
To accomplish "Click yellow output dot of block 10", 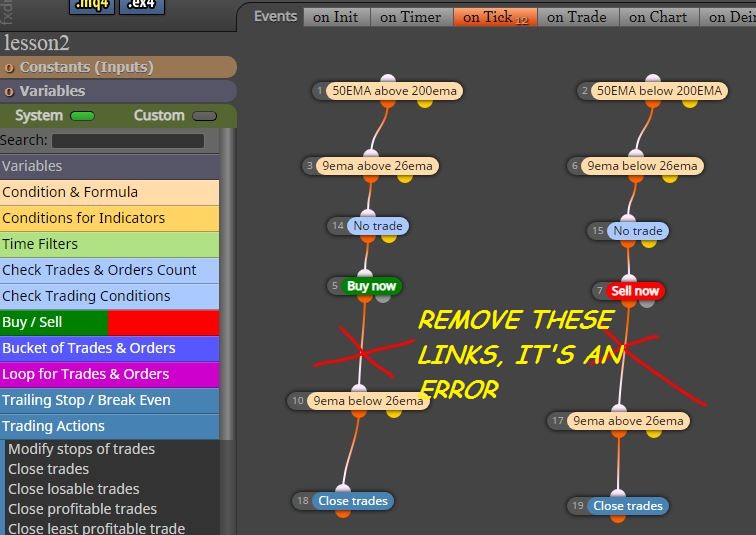I will point(394,413).
